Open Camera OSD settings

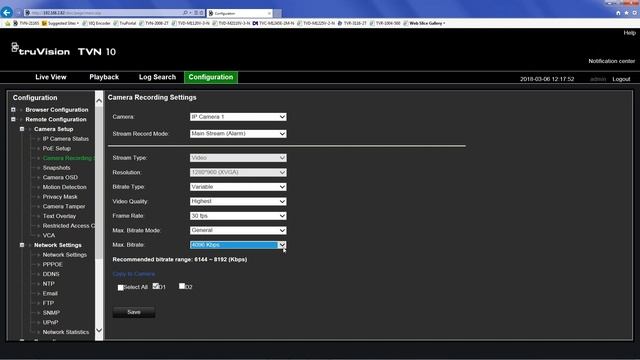pos(60,178)
